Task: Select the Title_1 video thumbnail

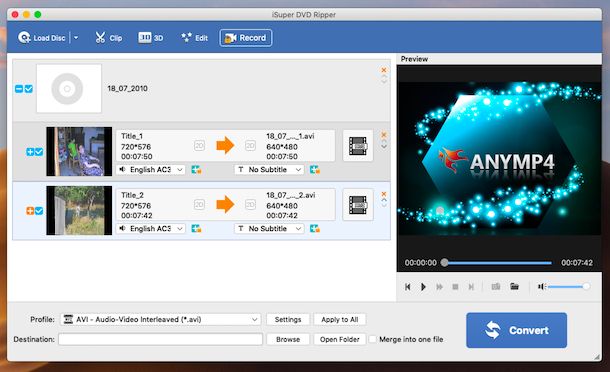Action: pyautogui.click(x=79, y=151)
